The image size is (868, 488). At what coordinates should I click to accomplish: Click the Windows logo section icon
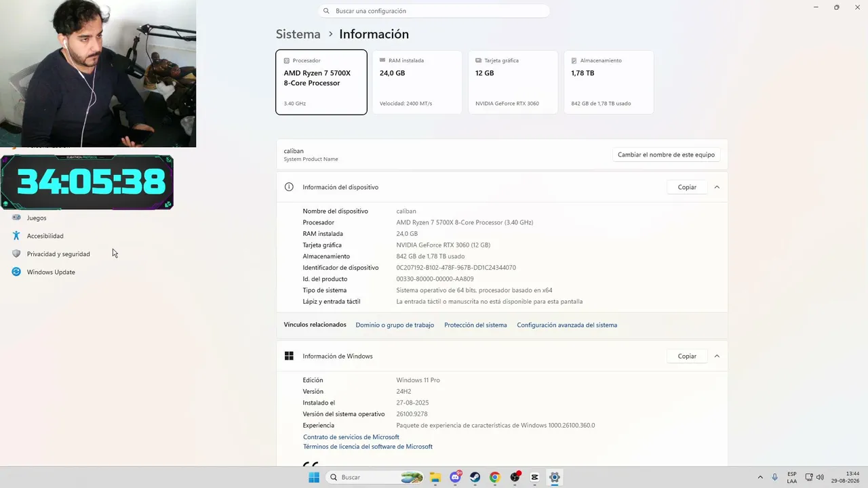pyautogui.click(x=289, y=357)
